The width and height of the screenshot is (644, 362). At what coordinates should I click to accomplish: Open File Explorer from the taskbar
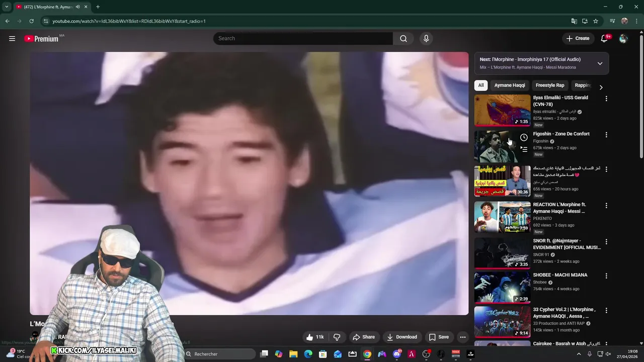tap(293, 354)
